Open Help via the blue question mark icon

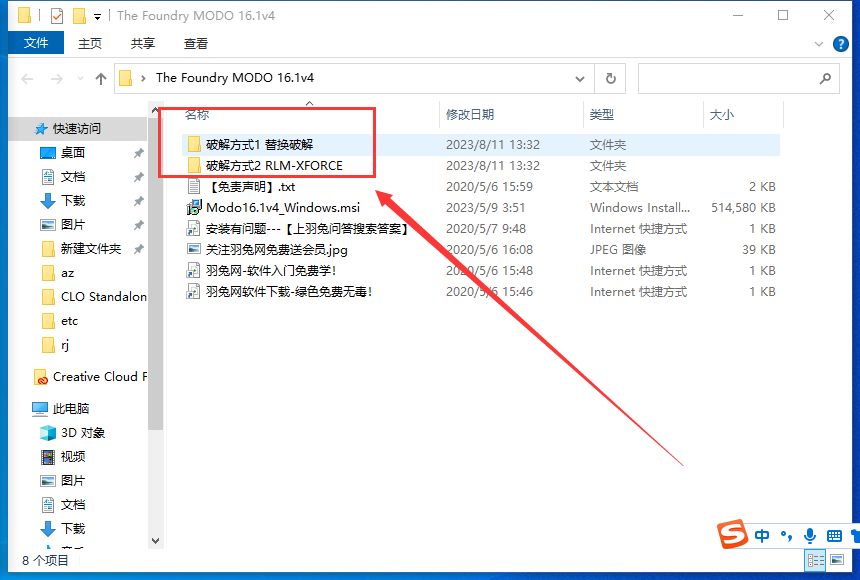[x=841, y=43]
